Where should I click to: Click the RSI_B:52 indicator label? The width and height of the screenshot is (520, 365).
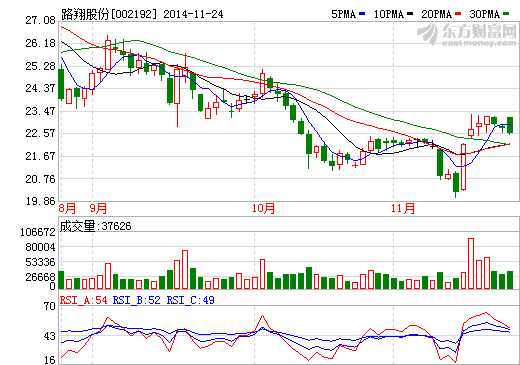pyautogui.click(x=137, y=300)
